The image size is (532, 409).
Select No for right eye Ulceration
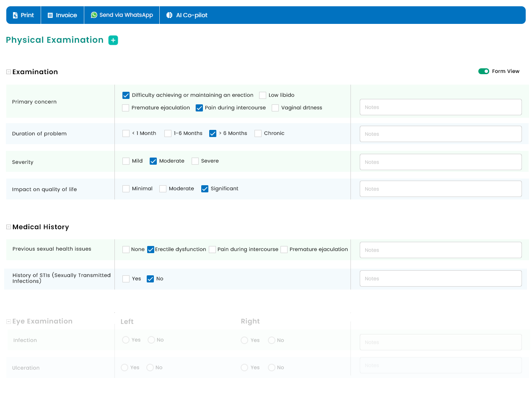click(272, 368)
